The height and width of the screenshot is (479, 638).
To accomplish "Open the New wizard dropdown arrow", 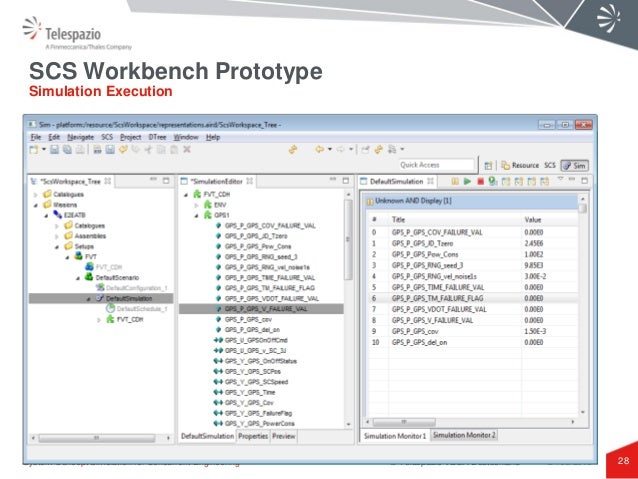I will [44, 149].
